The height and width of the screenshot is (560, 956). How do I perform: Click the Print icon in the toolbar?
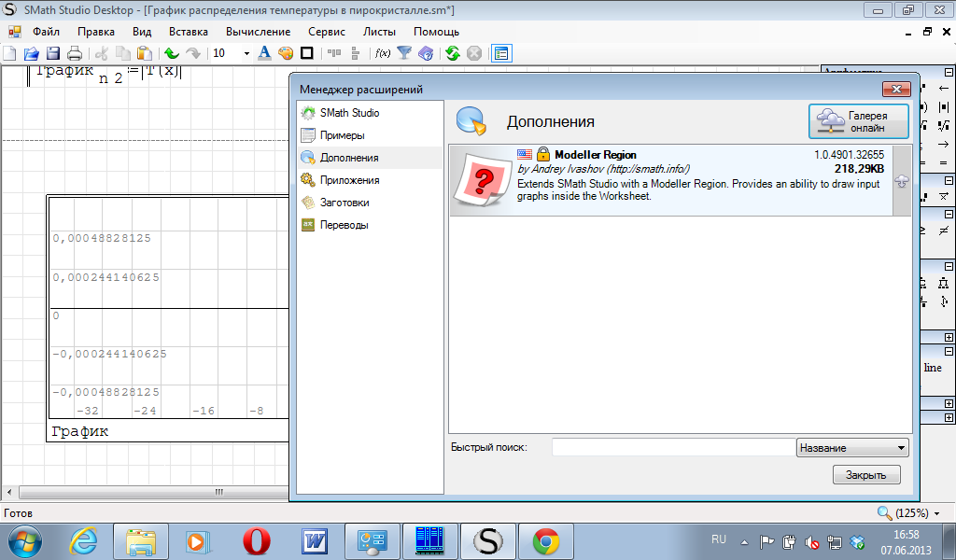[x=75, y=53]
